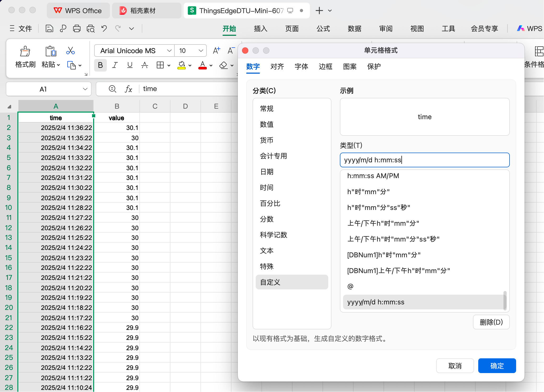Open the font color dropdown arrow
The image size is (544, 392).
(211, 65)
